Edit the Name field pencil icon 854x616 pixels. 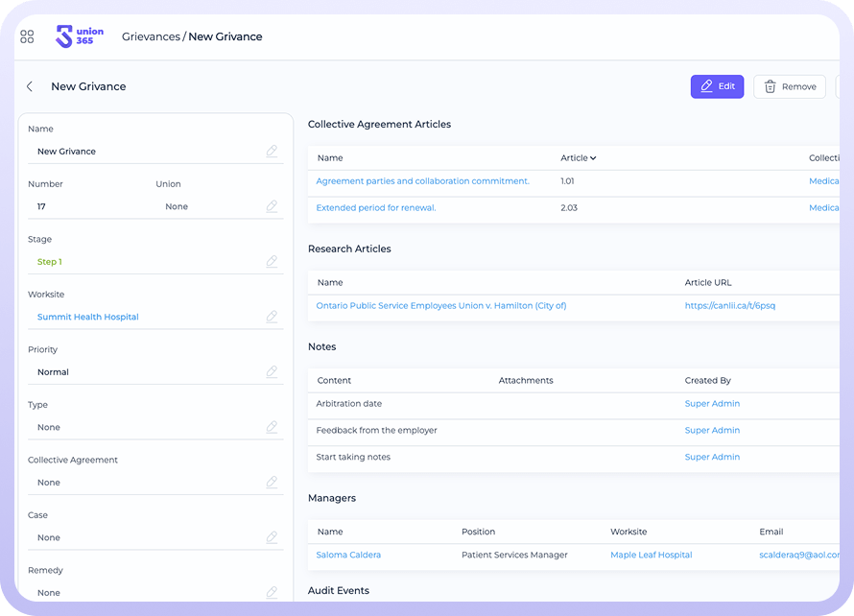(273, 152)
